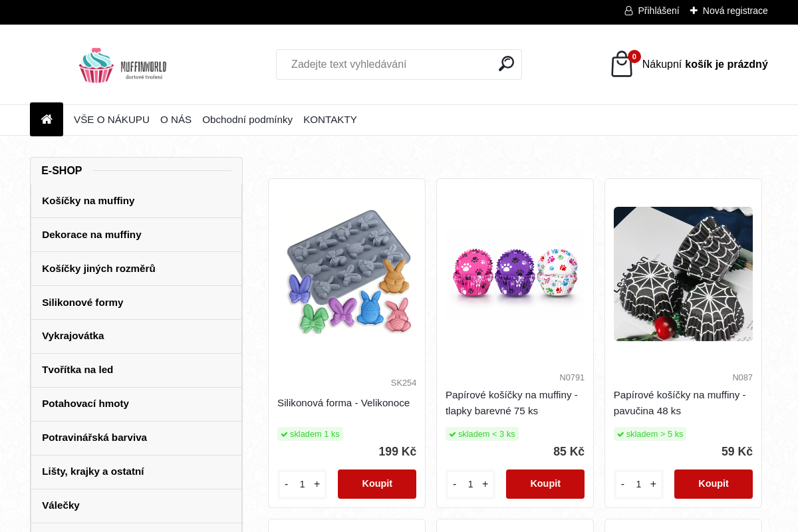Buy the Silikonová forma Velikonoce product

click(x=377, y=484)
